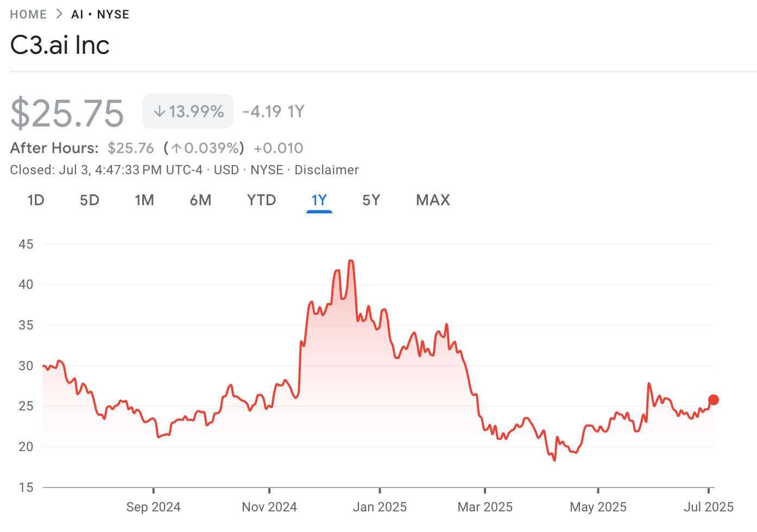Click the Mar 2025 axis label
This screenshot has width=757, height=532.
pyautogui.click(x=485, y=507)
